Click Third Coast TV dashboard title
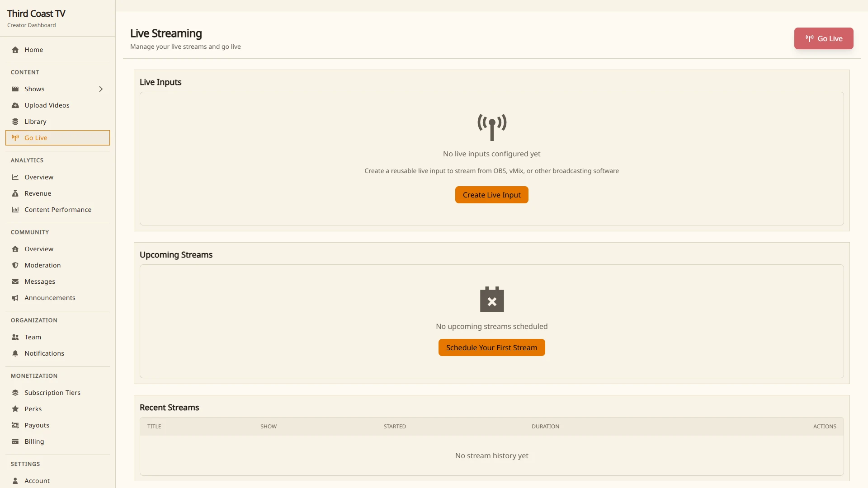The height and width of the screenshot is (488, 868). tap(36, 14)
